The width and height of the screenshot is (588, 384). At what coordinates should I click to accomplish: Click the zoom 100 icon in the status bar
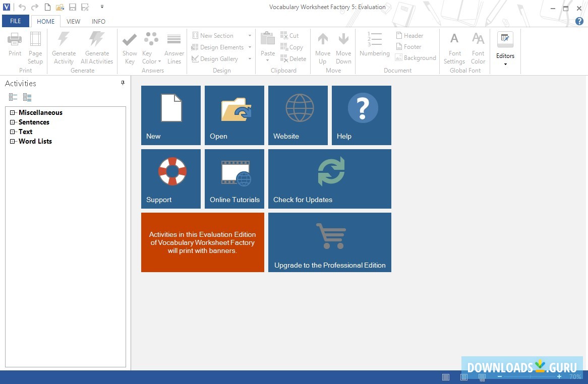coord(482,377)
